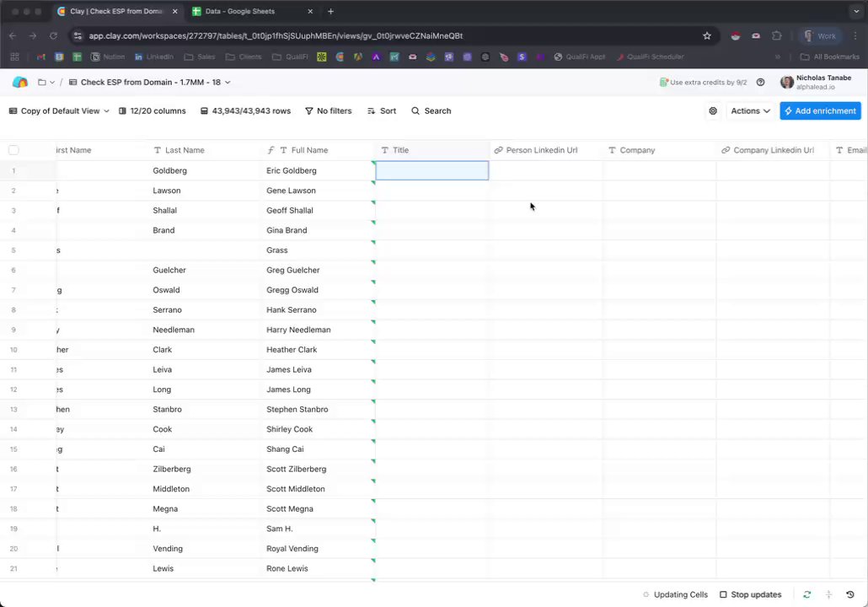Click Stop updates checkbox button

(750, 594)
